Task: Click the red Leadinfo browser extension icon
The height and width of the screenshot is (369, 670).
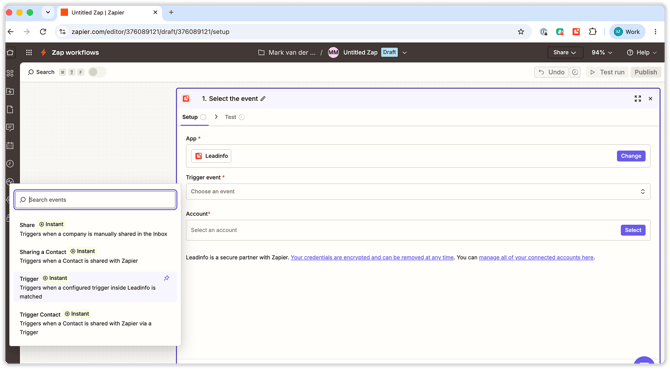Action: tap(576, 32)
